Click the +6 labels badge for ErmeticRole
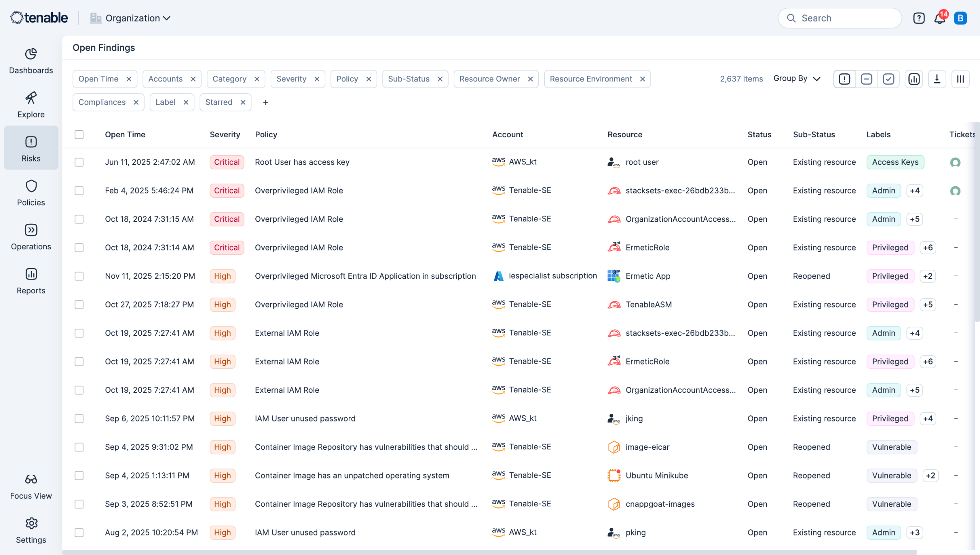 [x=928, y=247]
